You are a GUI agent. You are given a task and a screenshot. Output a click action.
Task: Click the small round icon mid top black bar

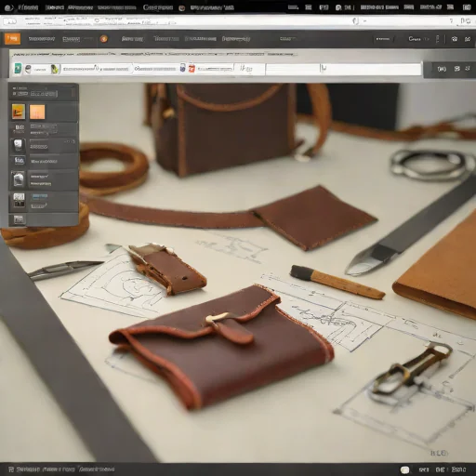tap(182, 8)
